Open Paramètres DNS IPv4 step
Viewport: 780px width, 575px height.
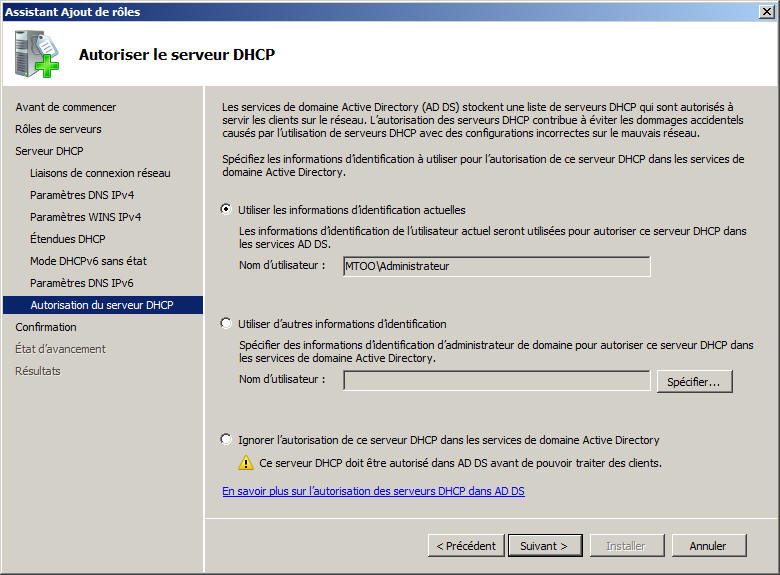click(x=82, y=195)
